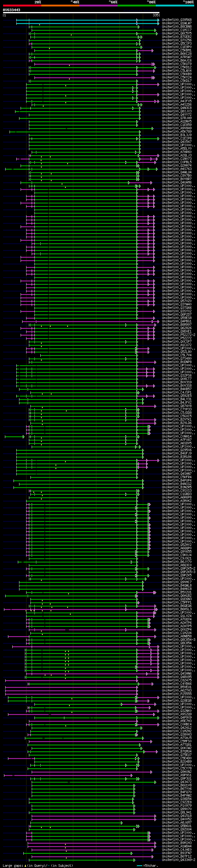
Task: Select the UniRef100_B8M997 entry
Action: (177, 325)
